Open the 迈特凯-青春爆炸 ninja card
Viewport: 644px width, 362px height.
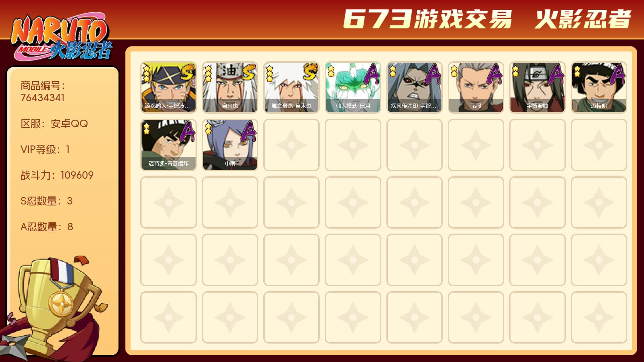tap(168, 145)
